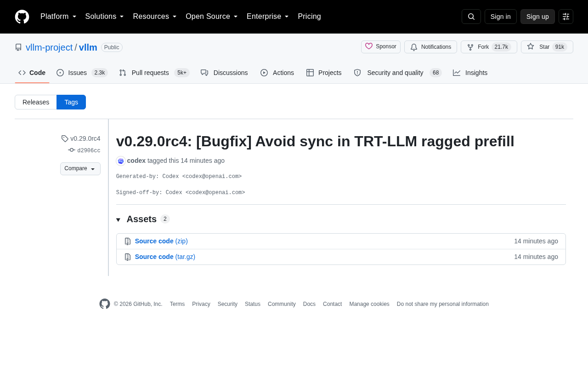Open the Pricing page
Screen dimensions: 588x368
click(x=309, y=17)
